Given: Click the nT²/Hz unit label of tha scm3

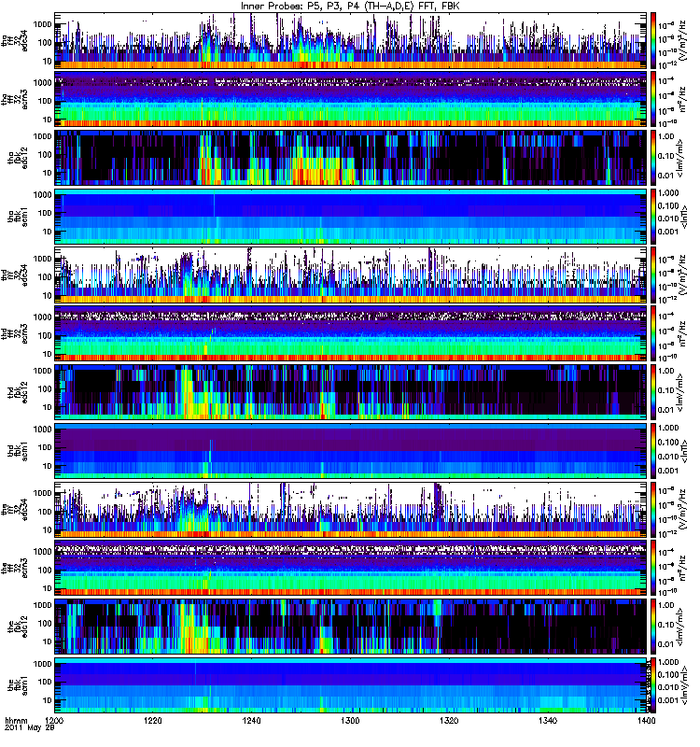Looking at the screenshot, I should pyautogui.click(x=682, y=99).
